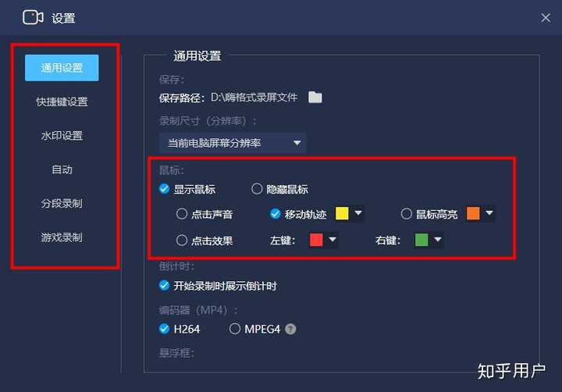Screen dimensions: 562x392
Task: Expand the 左键 red color dropdown arrow
Action: tap(333, 239)
